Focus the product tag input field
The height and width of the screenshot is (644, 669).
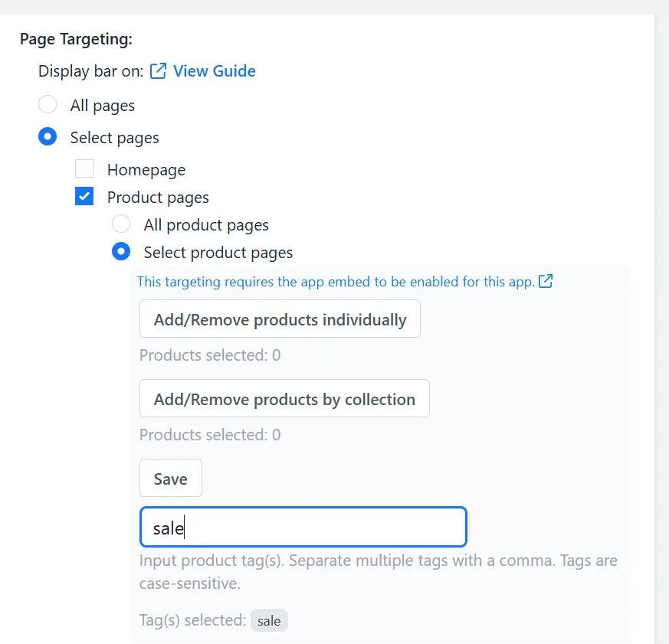[x=303, y=527]
